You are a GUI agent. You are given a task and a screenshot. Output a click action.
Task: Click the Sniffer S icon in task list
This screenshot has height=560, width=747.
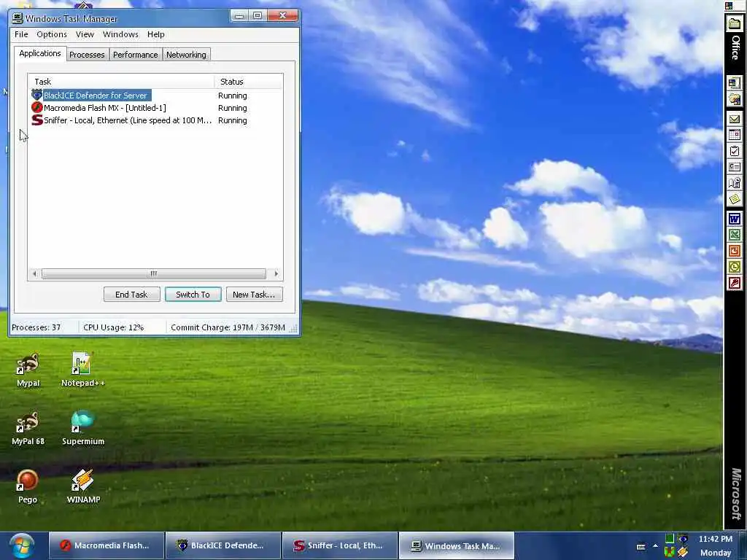coord(36,120)
